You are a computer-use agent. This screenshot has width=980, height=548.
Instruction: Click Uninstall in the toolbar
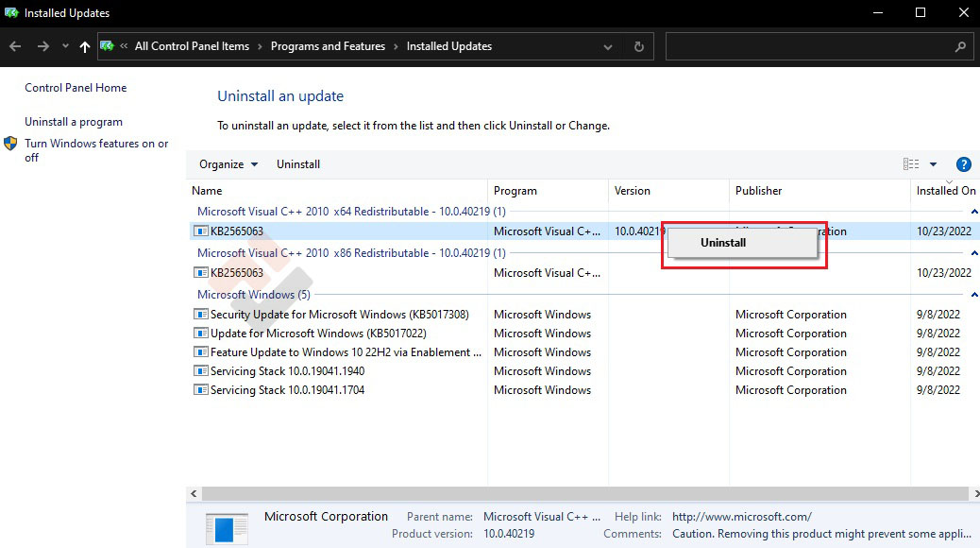[x=298, y=164]
